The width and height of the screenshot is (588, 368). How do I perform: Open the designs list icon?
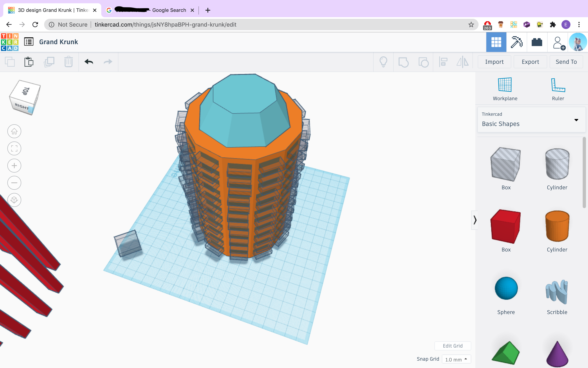coord(29,42)
